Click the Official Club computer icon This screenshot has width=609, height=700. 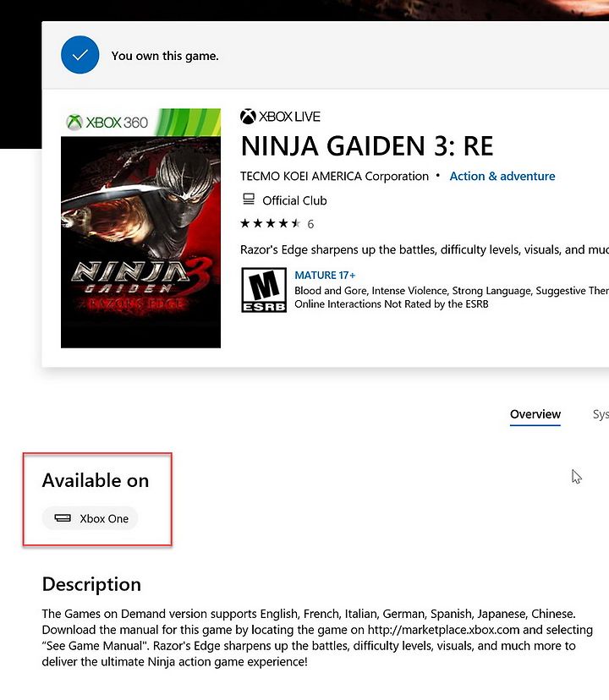click(x=249, y=200)
